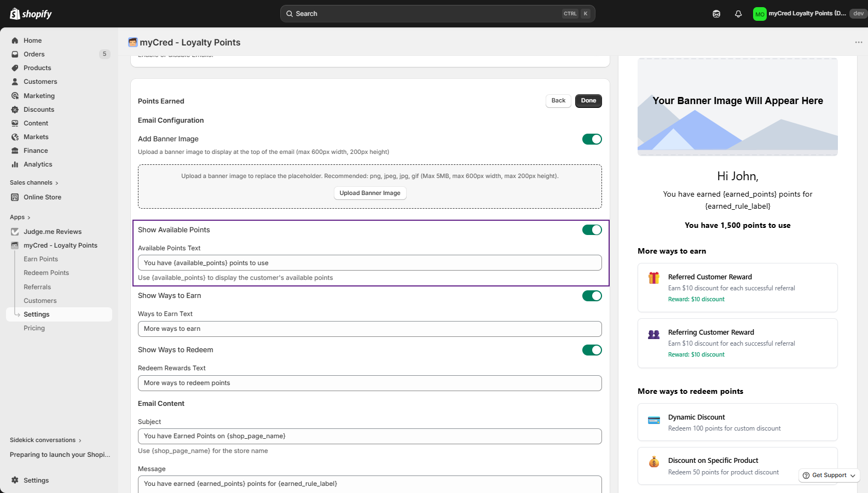Click Upload Banner Image button
This screenshot has height=493, width=868.
[x=370, y=193]
